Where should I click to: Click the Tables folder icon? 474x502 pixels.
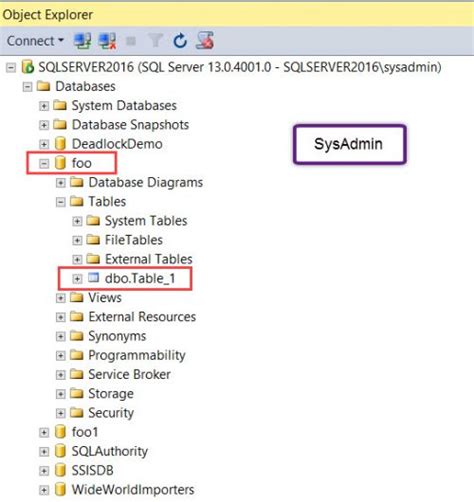click(77, 201)
